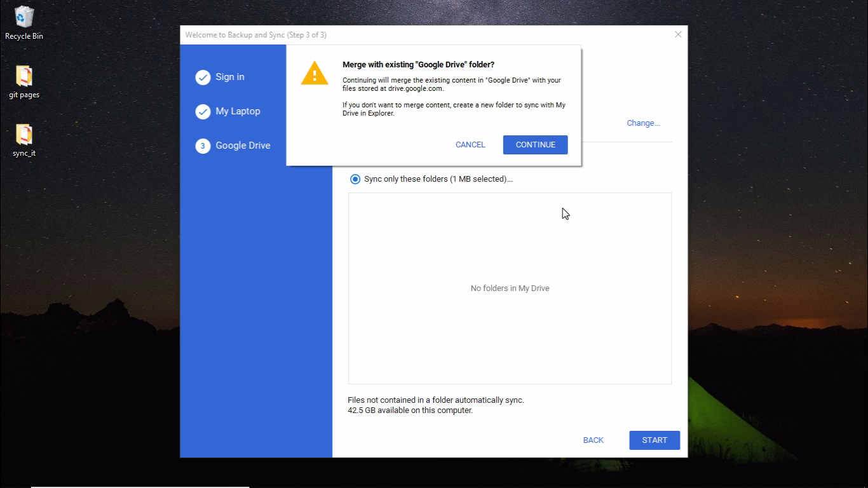Select the Sign in step label
This screenshot has width=868, height=488.
coord(229,77)
